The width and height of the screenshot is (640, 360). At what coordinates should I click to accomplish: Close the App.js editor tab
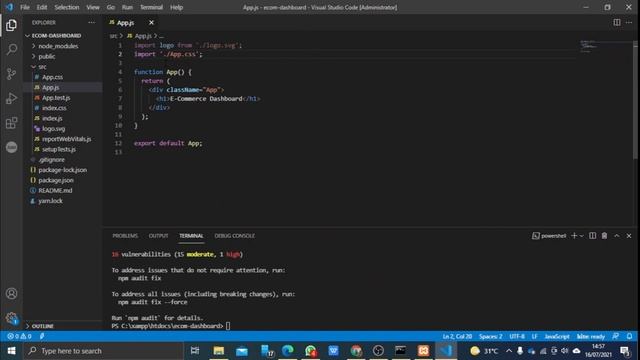(151, 22)
